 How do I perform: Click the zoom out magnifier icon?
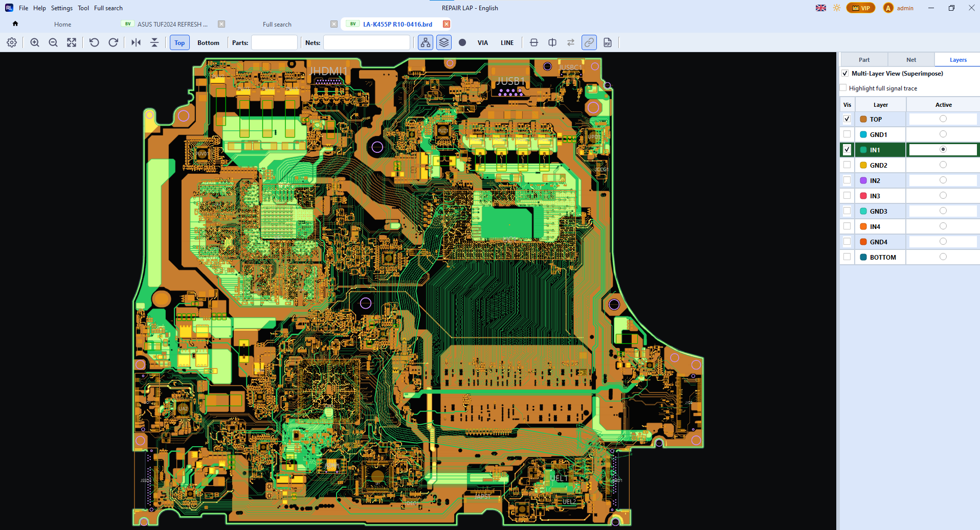click(53, 43)
